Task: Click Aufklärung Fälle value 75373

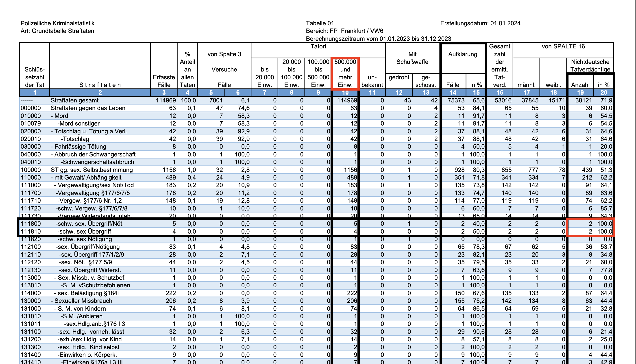Action: [x=456, y=100]
